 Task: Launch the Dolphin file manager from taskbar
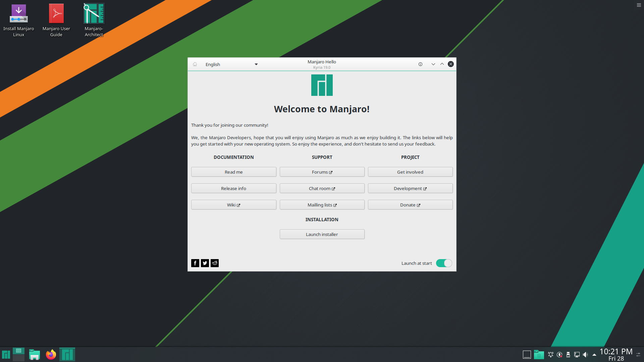pos(35,354)
